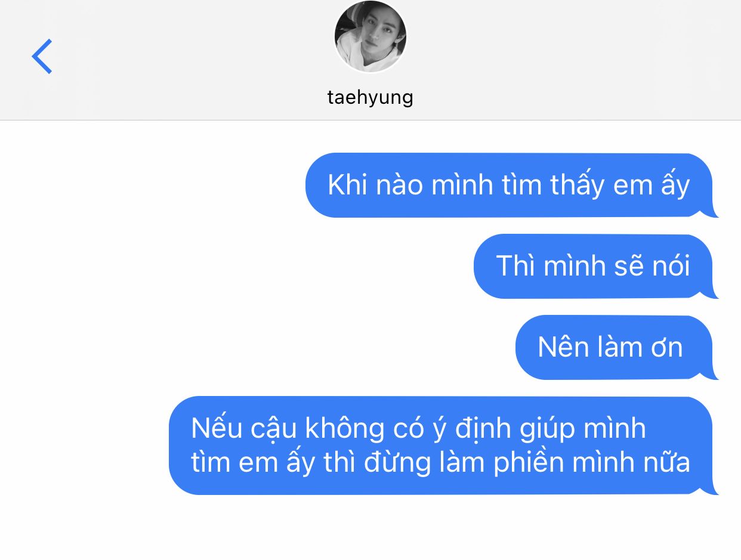
Task: Click the tail of the "Thì mình sẽ nói" bubble
Action: pos(712,292)
